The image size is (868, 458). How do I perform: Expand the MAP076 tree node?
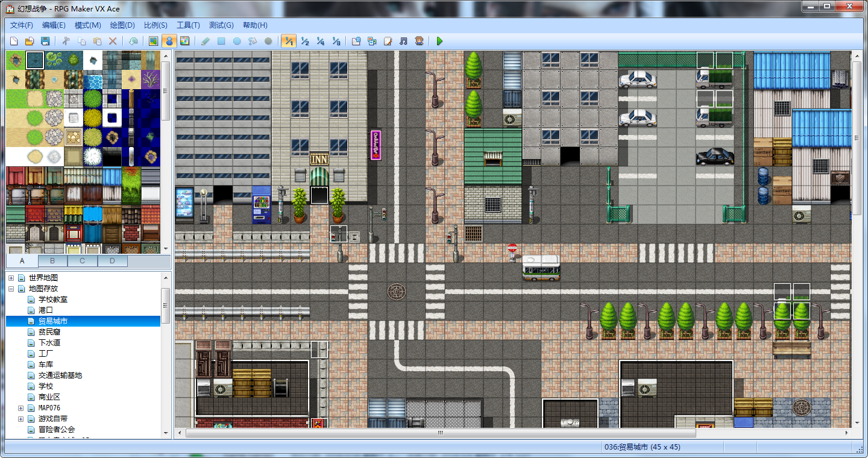pyautogui.click(x=21, y=408)
